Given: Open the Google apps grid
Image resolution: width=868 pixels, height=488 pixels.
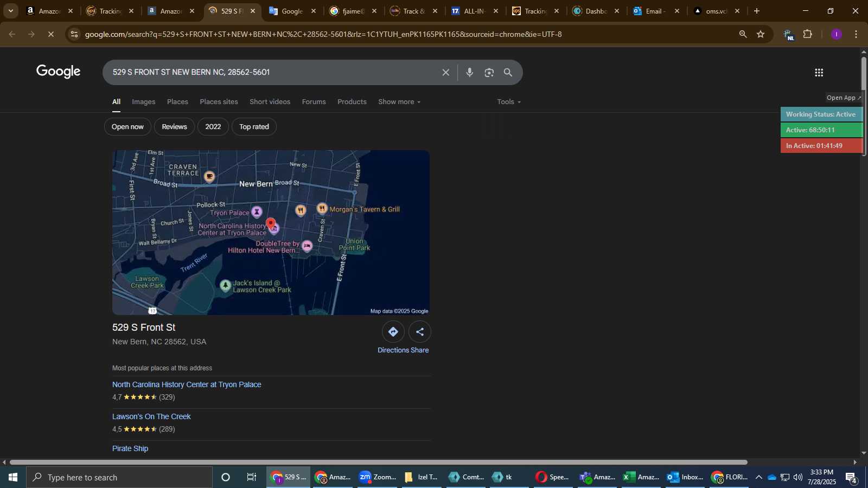Looking at the screenshot, I should pyautogui.click(x=819, y=73).
